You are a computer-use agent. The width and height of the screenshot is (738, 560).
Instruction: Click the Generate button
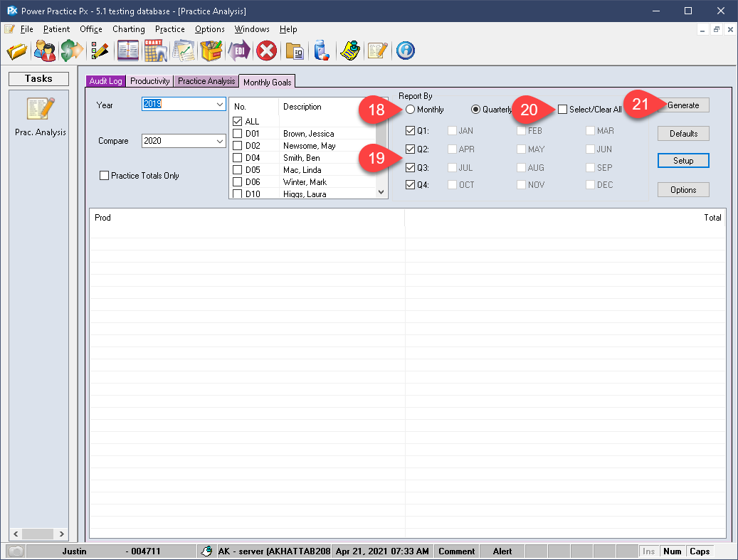[x=683, y=105]
